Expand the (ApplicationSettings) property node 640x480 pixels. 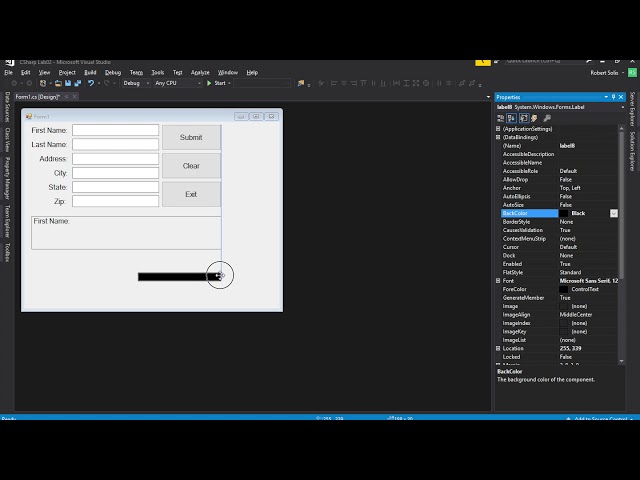point(498,129)
